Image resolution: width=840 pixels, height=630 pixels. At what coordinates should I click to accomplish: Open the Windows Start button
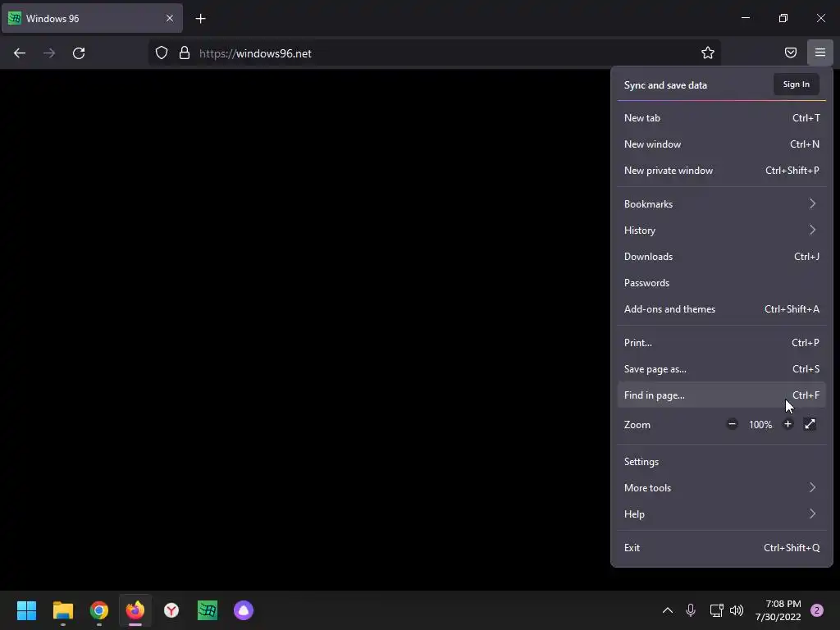pyautogui.click(x=27, y=610)
